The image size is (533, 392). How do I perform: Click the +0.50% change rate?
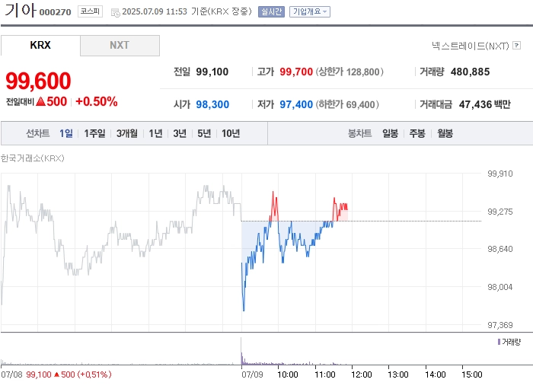(x=97, y=101)
